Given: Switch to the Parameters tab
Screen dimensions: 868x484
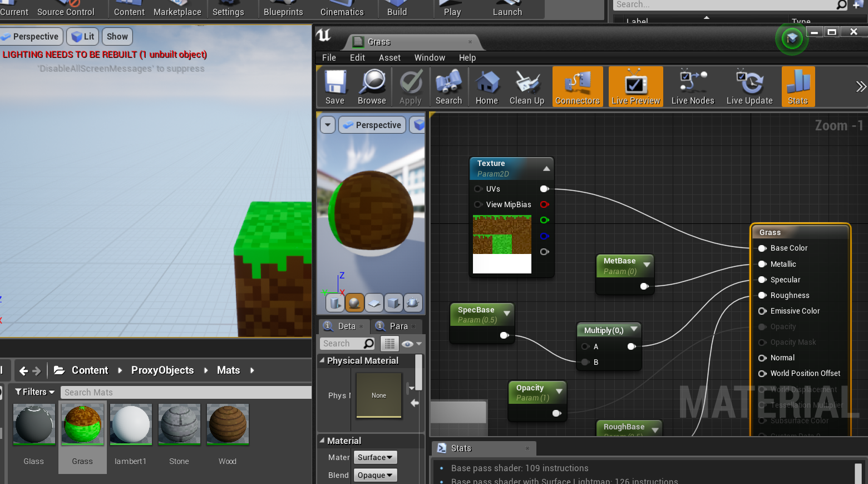Looking at the screenshot, I should tap(396, 326).
